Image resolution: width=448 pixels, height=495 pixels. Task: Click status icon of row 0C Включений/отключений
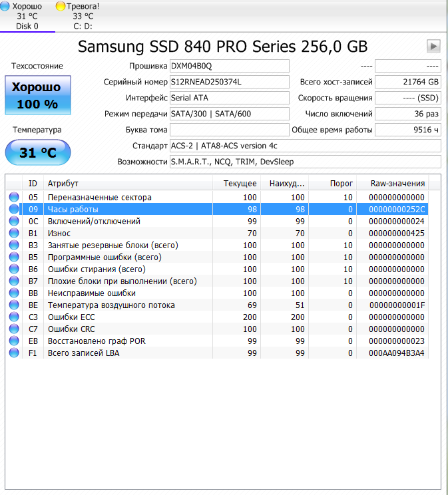(x=14, y=221)
